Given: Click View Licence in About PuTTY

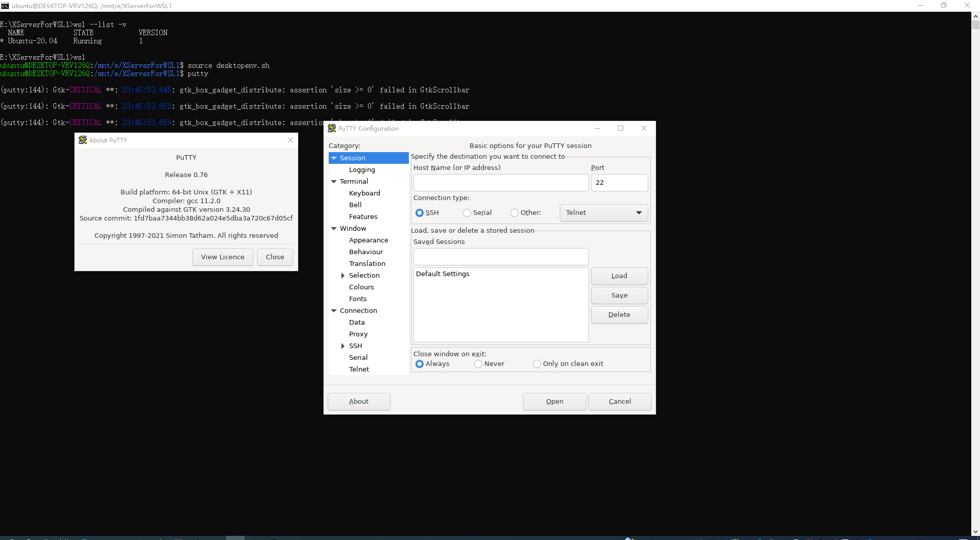Looking at the screenshot, I should click(x=223, y=257).
